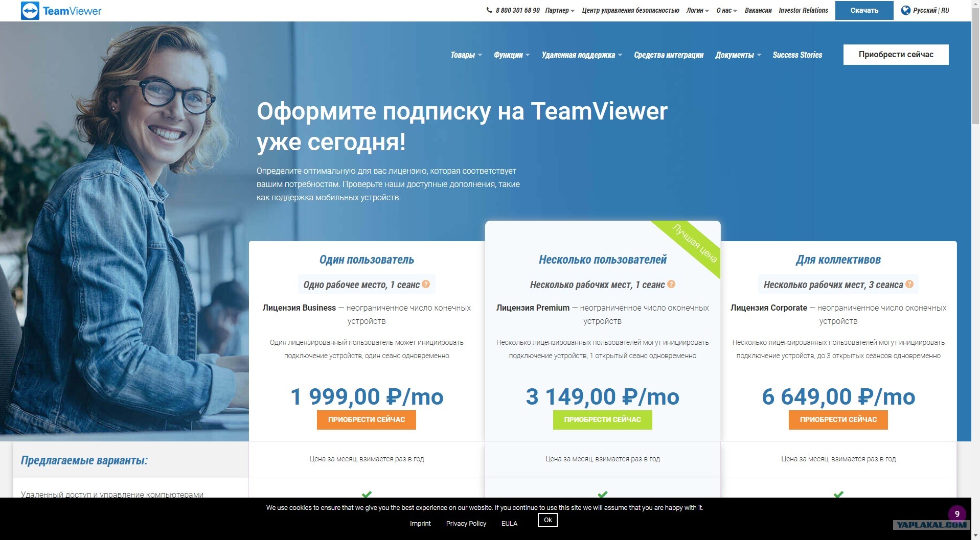Click the price 1 999,00 ₽/mo
Screen dimensions: 980x540
tap(367, 396)
